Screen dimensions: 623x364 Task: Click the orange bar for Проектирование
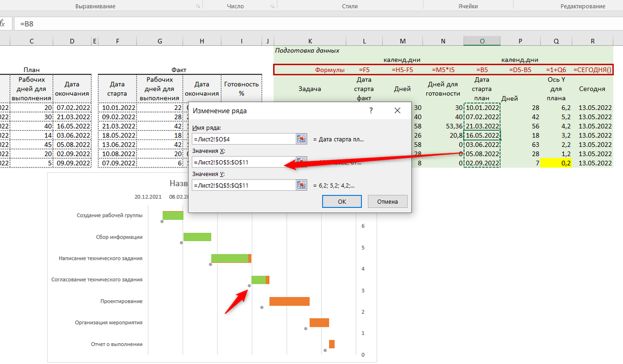[x=289, y=301]
